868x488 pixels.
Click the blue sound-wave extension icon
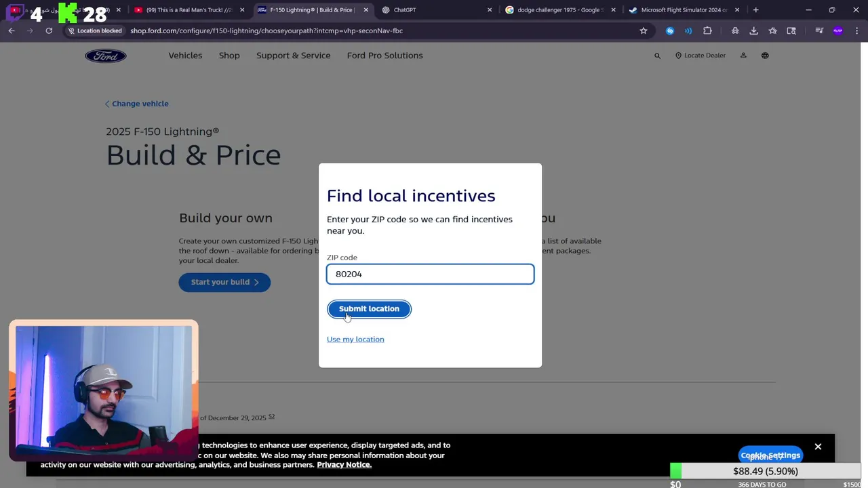pos(688,30)
